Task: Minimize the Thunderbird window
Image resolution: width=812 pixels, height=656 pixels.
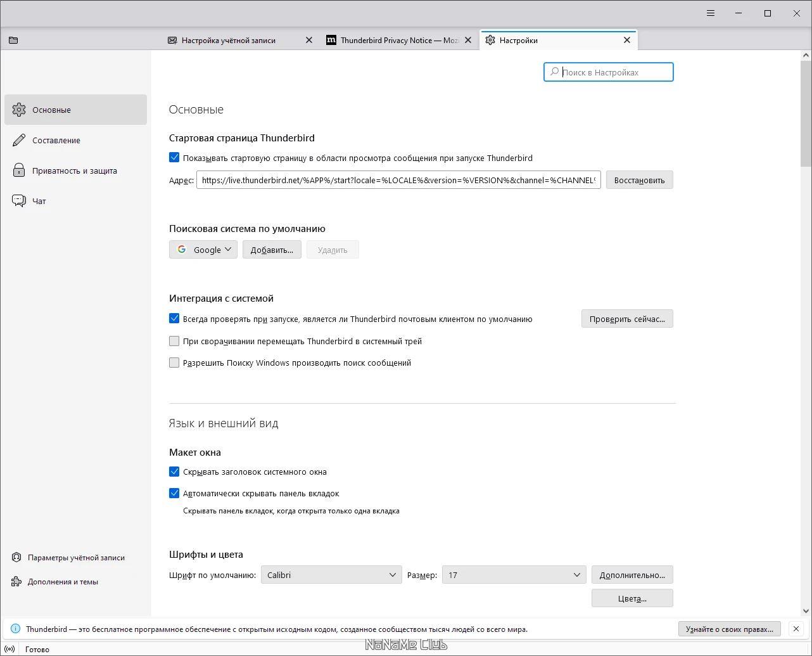Action: 739,13
